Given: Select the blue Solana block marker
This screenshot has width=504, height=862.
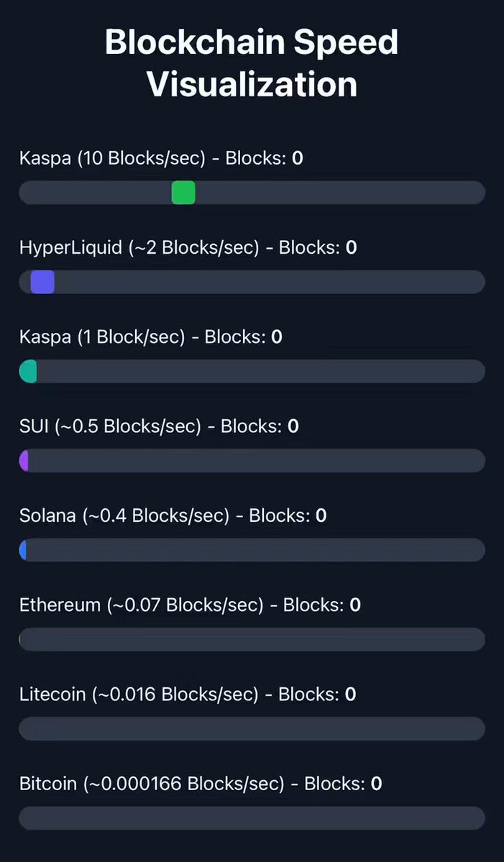Looking at the screenshot, I should coord(24,550).
